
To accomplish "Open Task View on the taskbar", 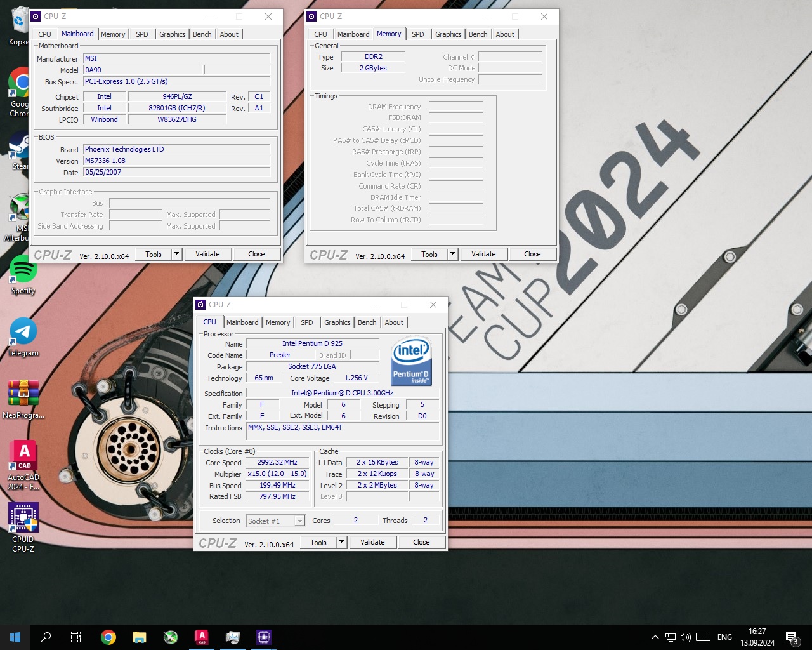I will point(76,637).
